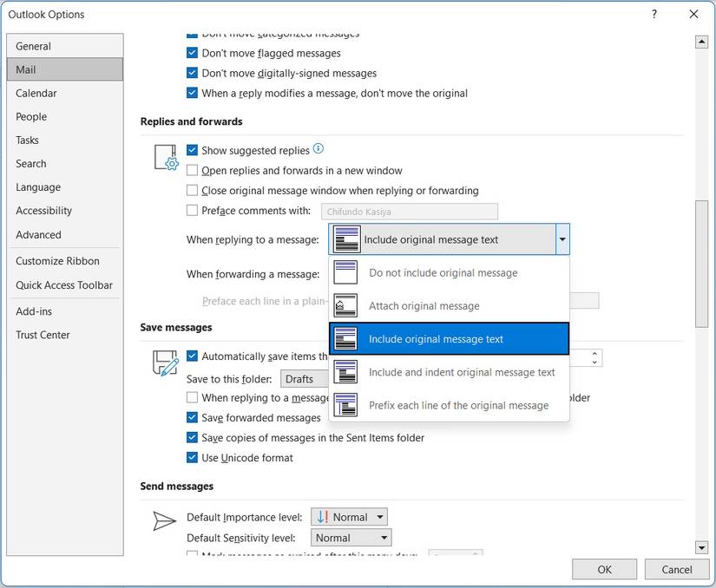This screenshot has height=588, width=716.
Task: Open the People options category
Action: pyautogui.click(x=65, y=116)
